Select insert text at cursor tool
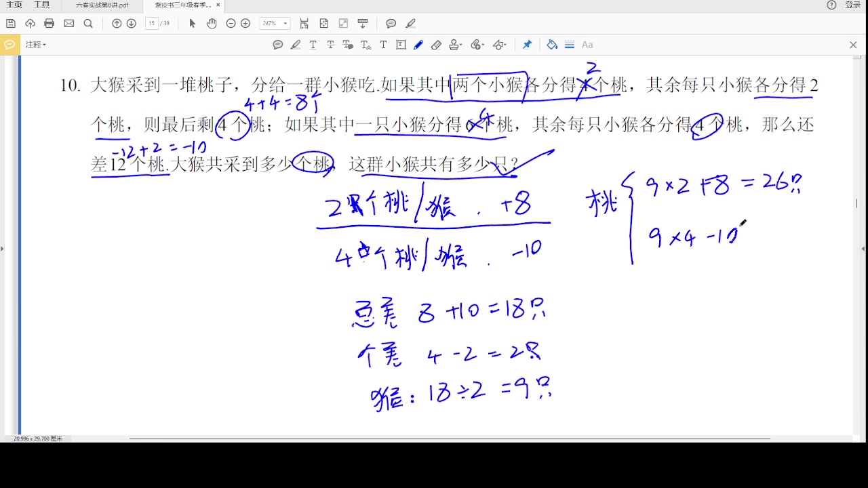 366,45
